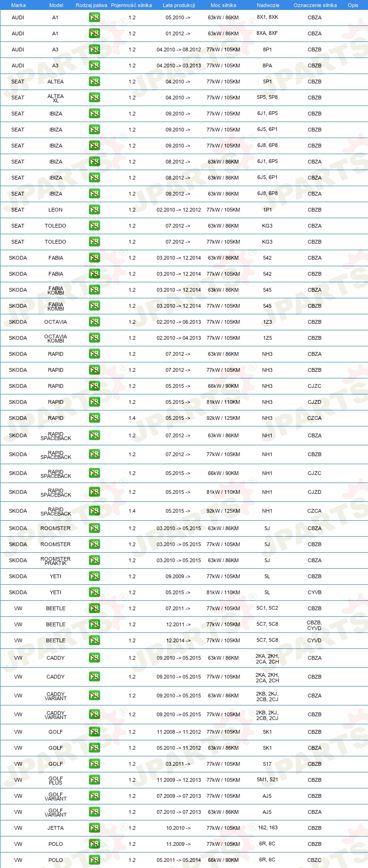Click fuel icon in AUDI A1 8X1, 8XK row
The width and height of the screenshot is (368, 868).
(x=94, y=17)
